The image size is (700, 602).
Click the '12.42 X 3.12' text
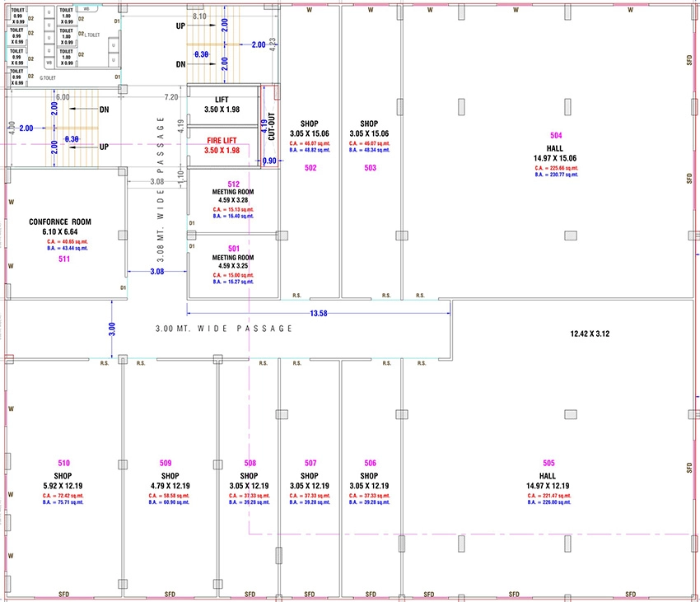(590, 334)
